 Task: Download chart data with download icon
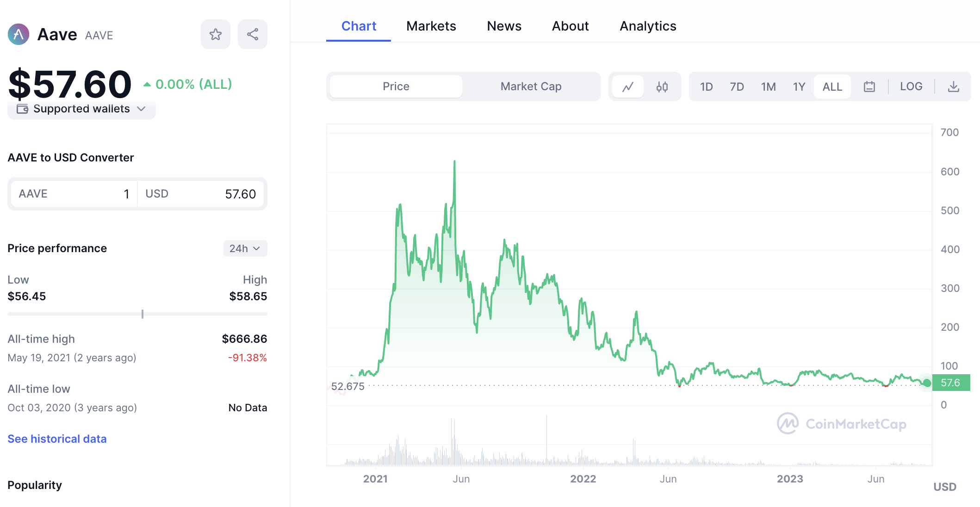954,87
